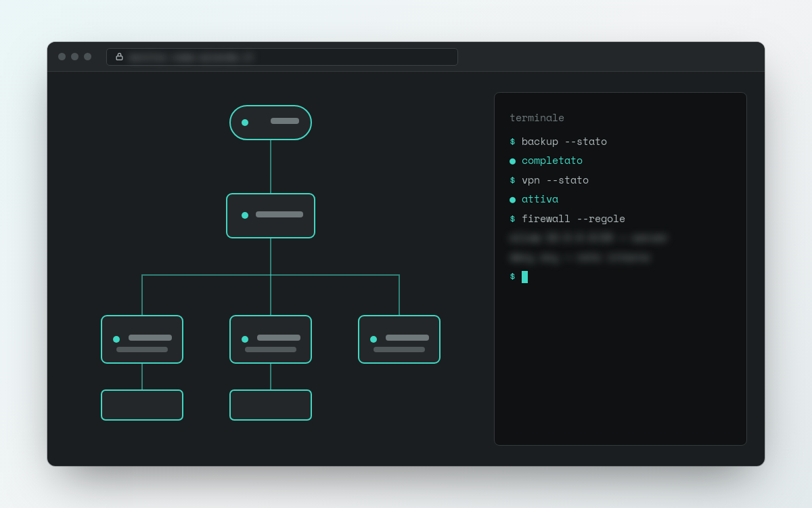Click the "terminale" panel title
Screen dimensions: 812x508
pos(537,118)
